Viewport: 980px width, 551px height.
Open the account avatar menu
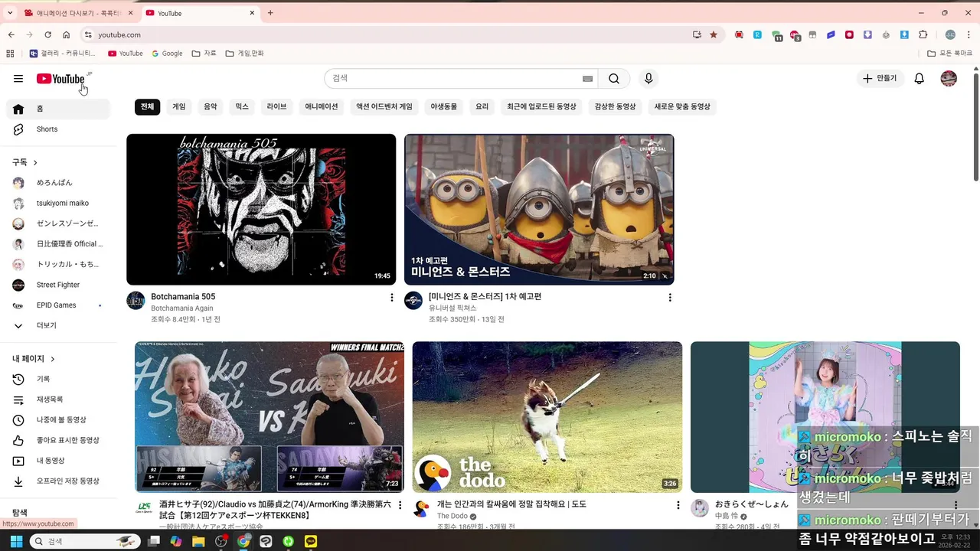pos(949,79)
